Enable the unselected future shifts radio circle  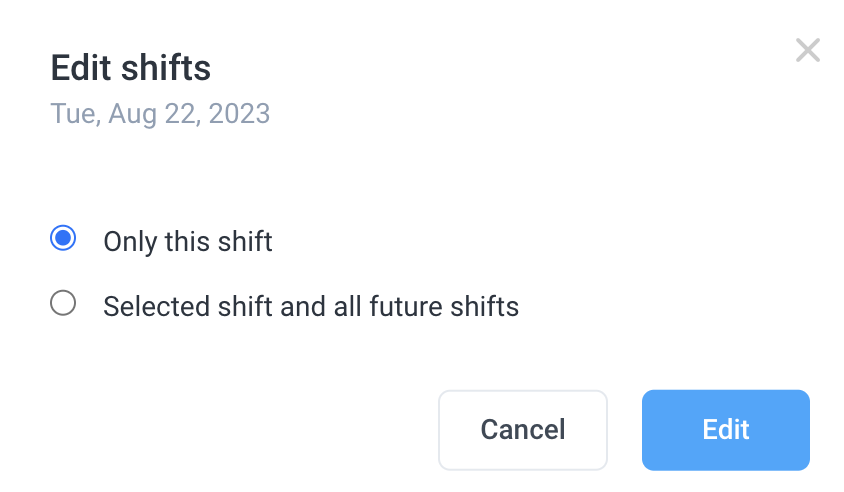tap(63, 303)
